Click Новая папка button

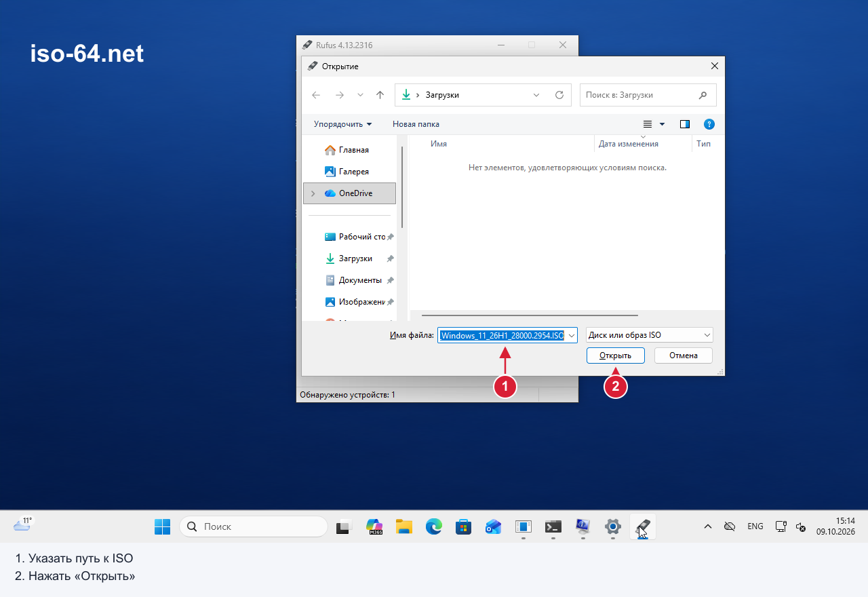coord(416,124)
